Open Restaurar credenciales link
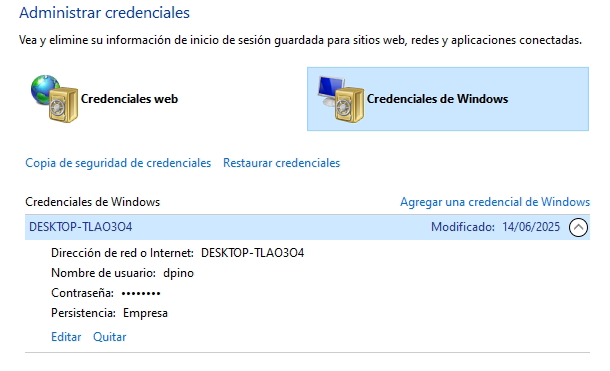Image resolution: width=610 pixels, height=371 pixels. (x=281, y=163)
